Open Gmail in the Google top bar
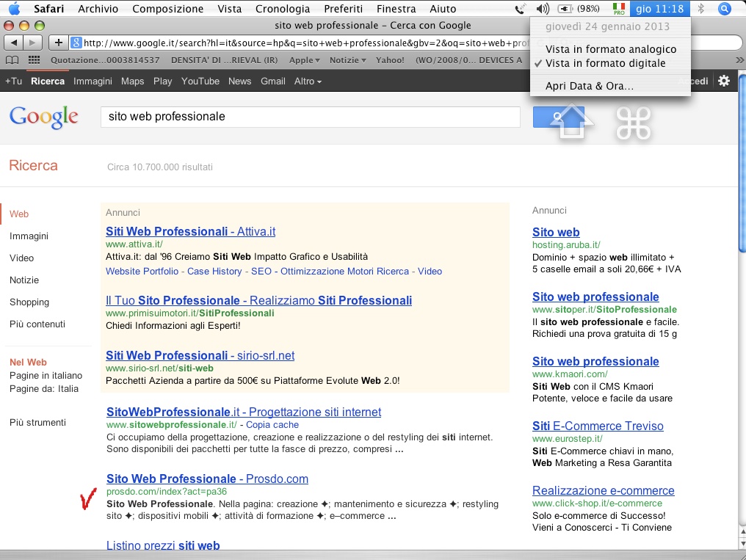The height and width of the screenshot is (560, 746). (x=272, y=81)
